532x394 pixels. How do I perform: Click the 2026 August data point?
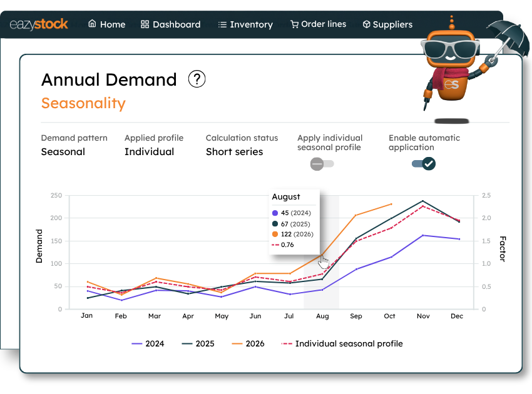click(322, 254)
